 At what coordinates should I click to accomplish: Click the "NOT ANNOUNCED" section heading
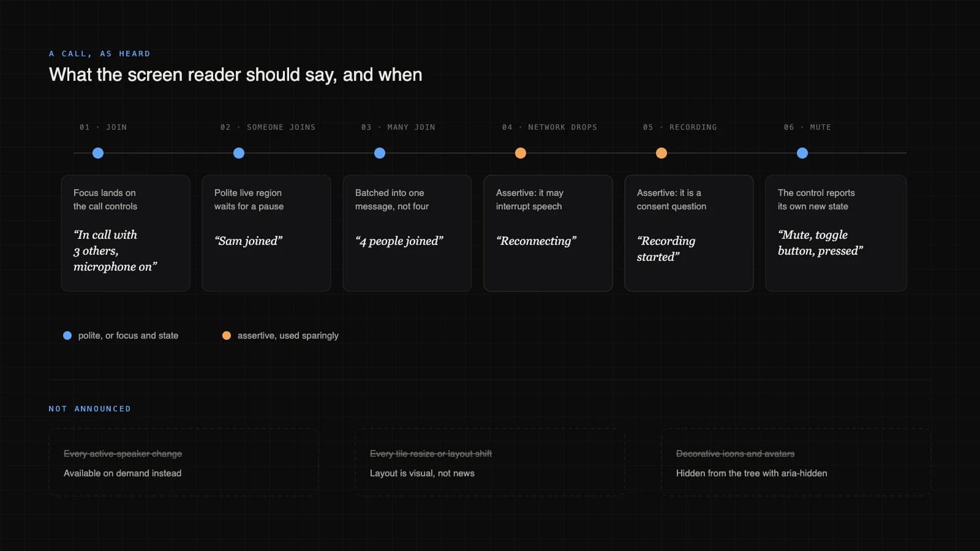[x=90, y=409]
